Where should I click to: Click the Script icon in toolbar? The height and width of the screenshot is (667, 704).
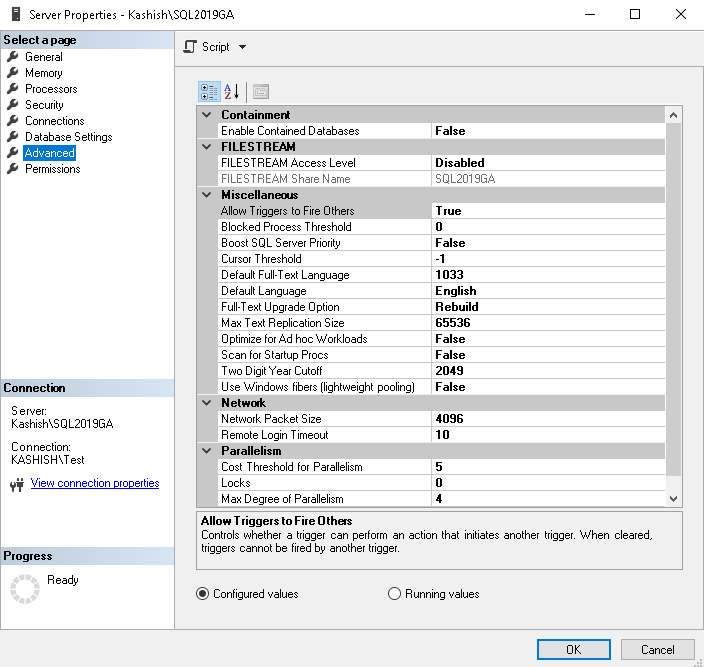(192, 47)
